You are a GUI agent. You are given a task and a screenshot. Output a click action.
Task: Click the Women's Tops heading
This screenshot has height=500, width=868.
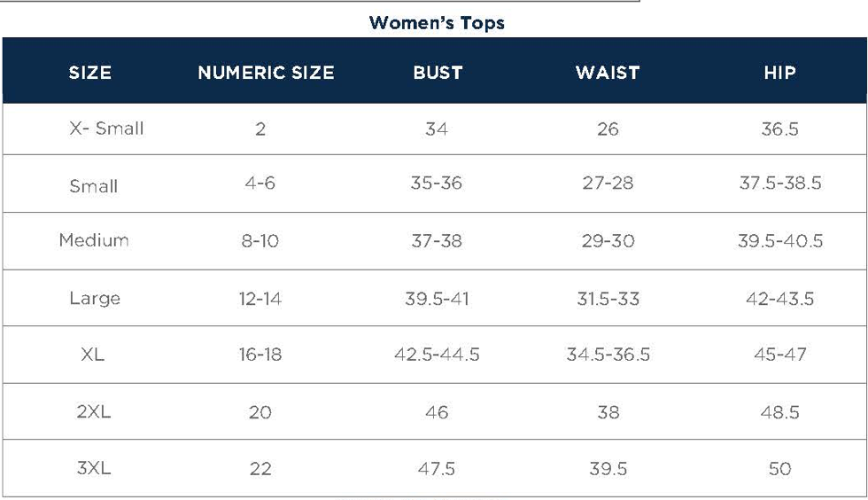pos(437,23)
